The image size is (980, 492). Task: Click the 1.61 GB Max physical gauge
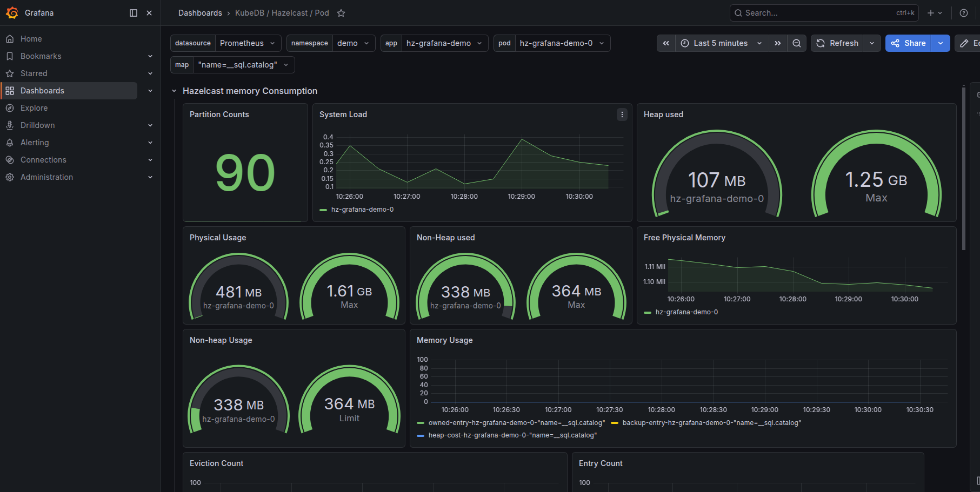349,287
